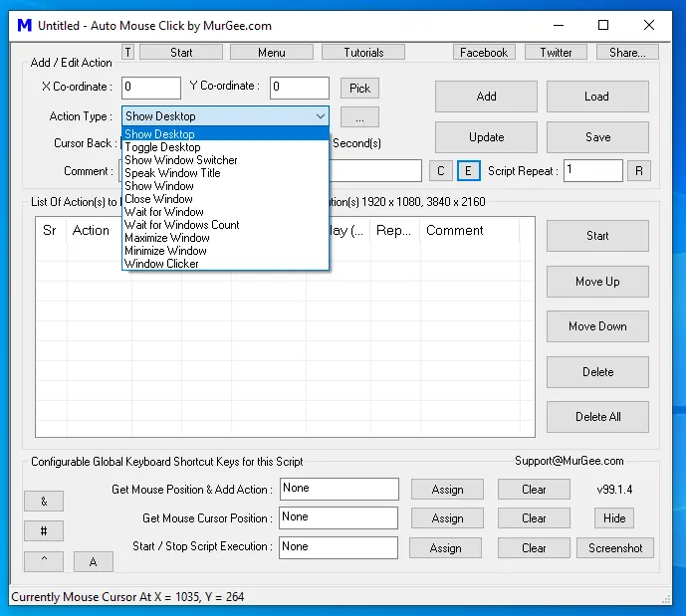Click the Delete button

tap(597, 372)
